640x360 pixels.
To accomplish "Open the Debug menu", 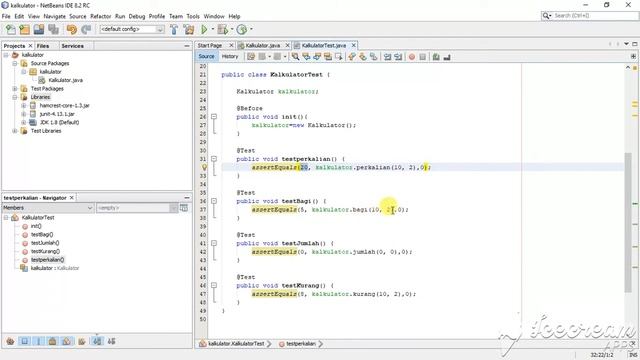I will click(x=137, y=16).
